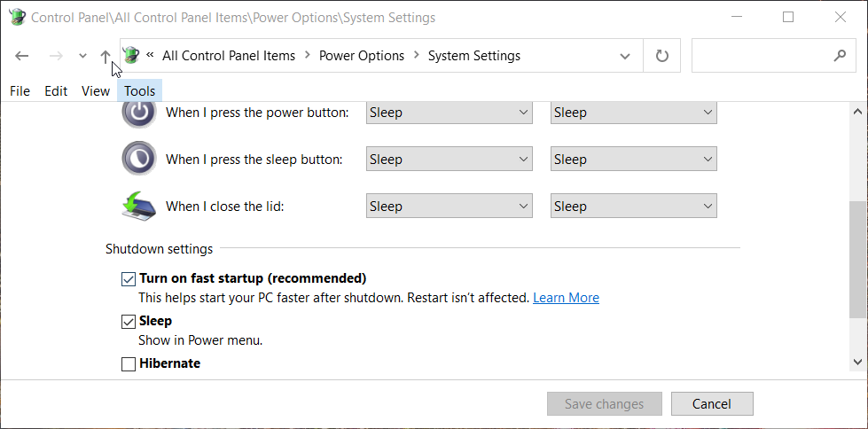Click the Cancel button
868x429 pixels.
click(x=712, y=404)
